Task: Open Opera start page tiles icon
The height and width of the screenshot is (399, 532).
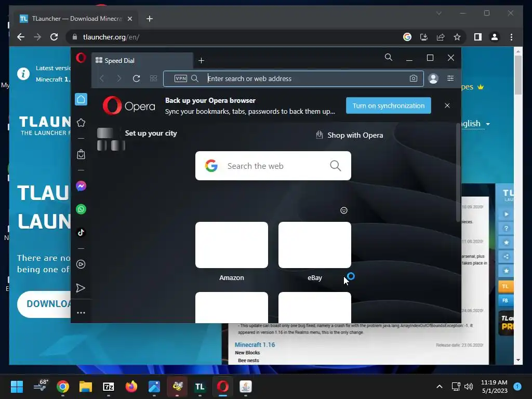Action: pos(153,79)
